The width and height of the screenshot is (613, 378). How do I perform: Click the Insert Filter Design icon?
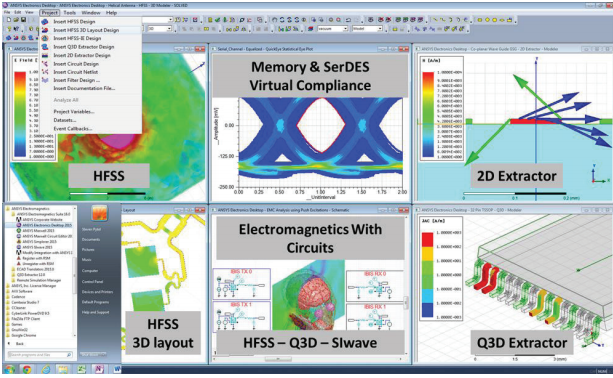coord(45,80)
